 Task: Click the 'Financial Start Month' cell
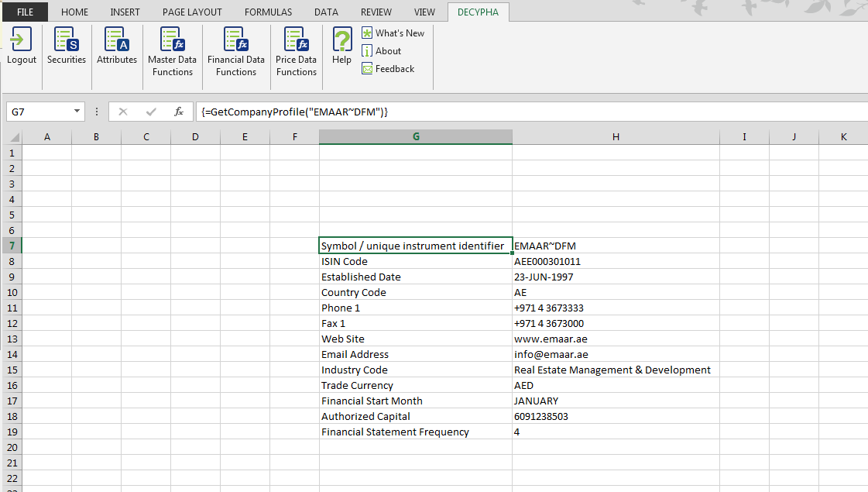click(x=416, y=401)
